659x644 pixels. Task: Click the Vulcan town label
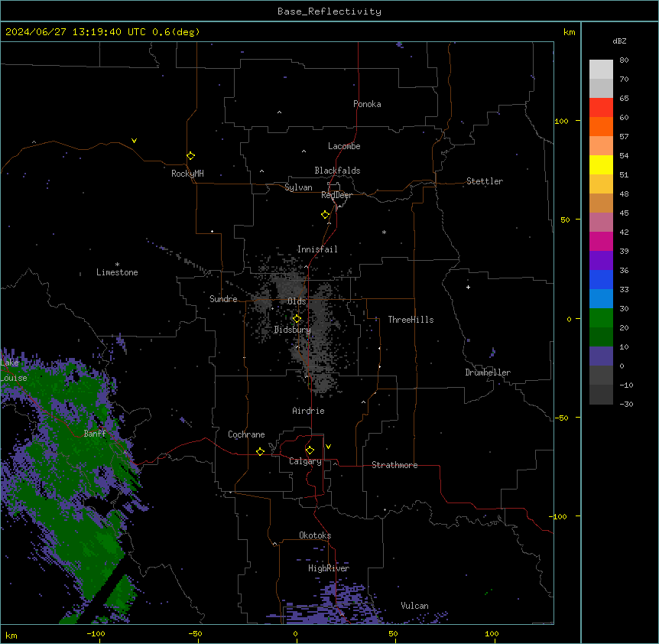pos(414,606)
